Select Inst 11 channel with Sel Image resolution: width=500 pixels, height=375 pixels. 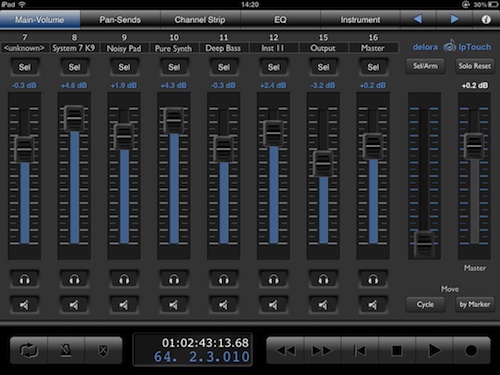pos(273,67)
